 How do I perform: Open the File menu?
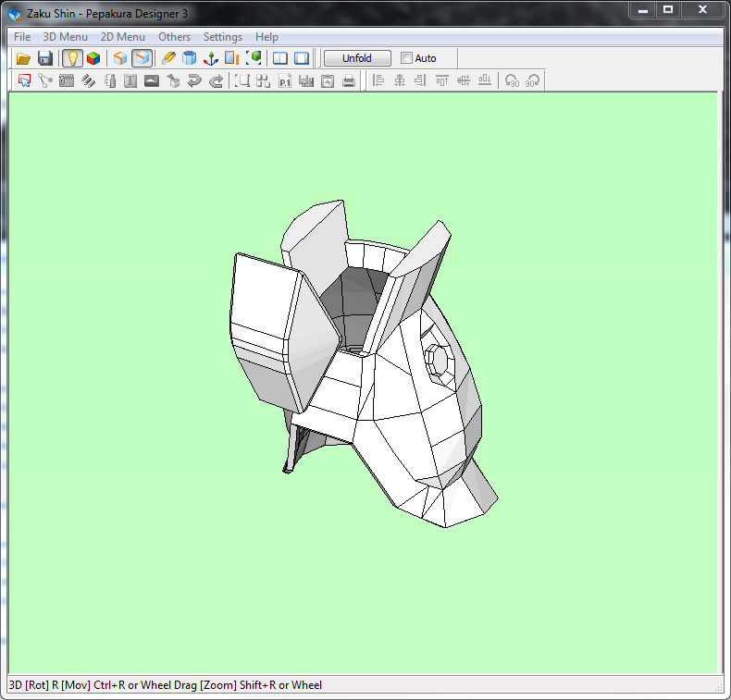22,37
